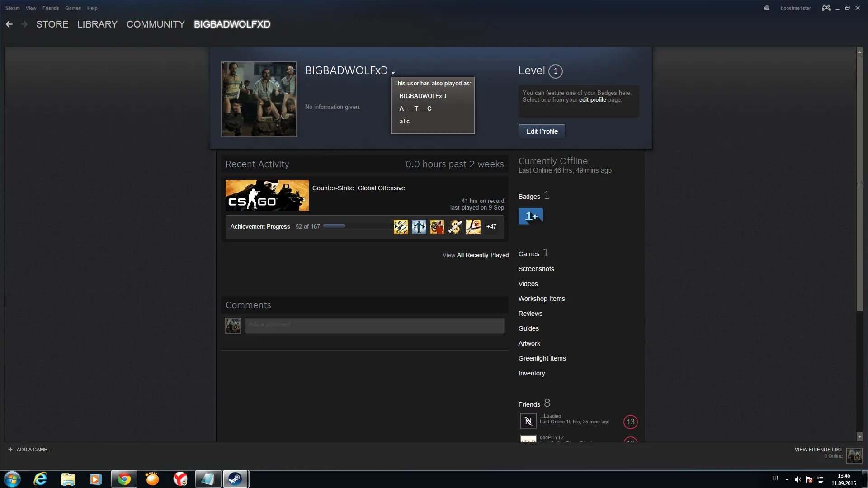
Task: Open the Games menu
Action: coord(73,8)
